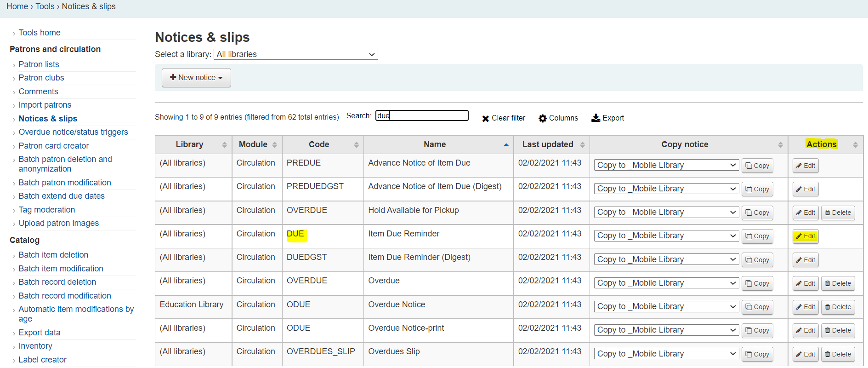Open Copy to dropdown for Hold Available for Pickup
This screenshot has height=368, width=868.
[x=666, y=212]
